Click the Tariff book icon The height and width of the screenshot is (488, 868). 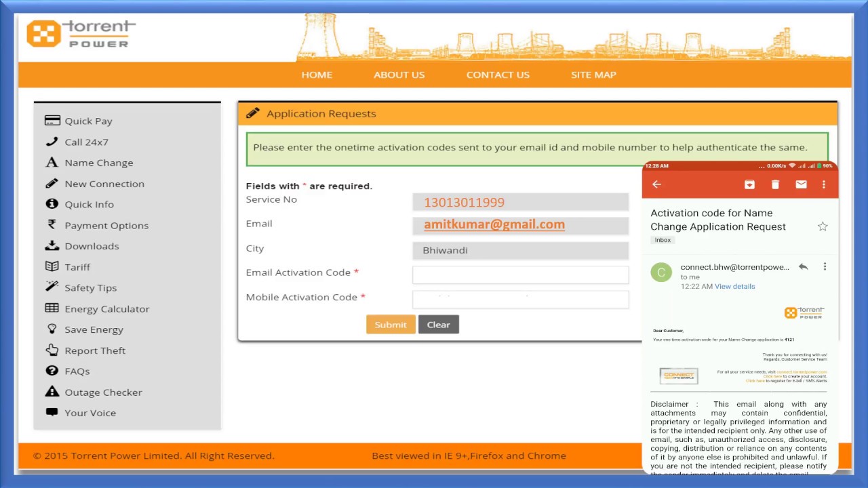tap(52, 266)
